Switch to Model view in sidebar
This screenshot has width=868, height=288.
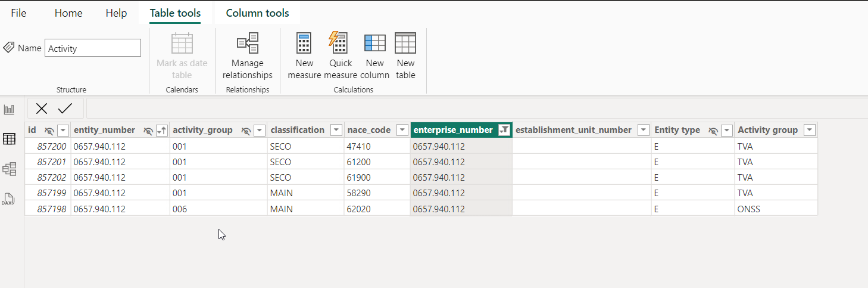10,169
